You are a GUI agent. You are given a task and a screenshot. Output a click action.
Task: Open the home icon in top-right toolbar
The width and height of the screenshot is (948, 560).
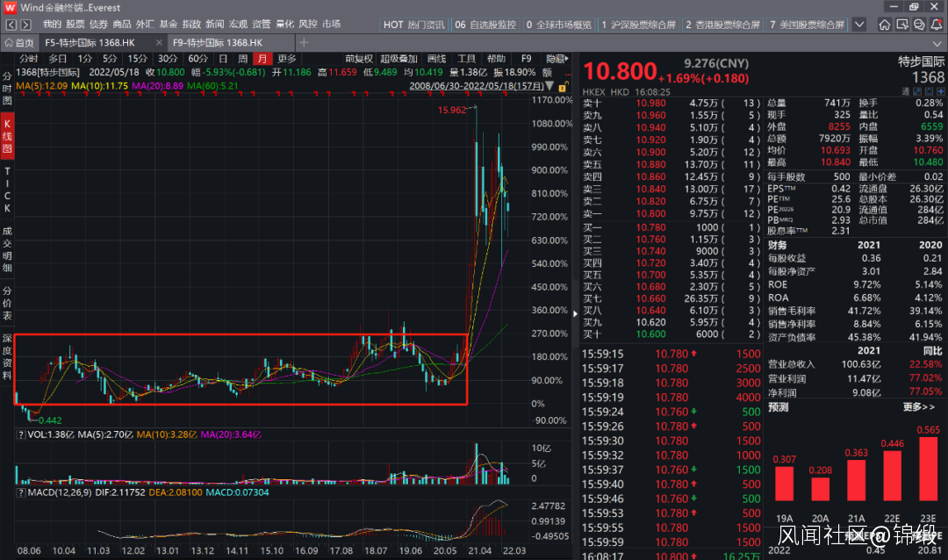click(885, 25)
